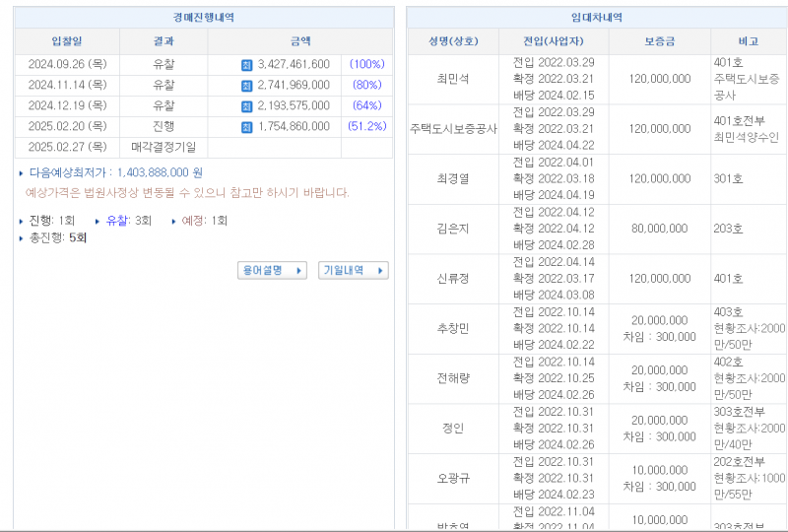Select the 경매진행내역 panel title

(x=203, y=18)
